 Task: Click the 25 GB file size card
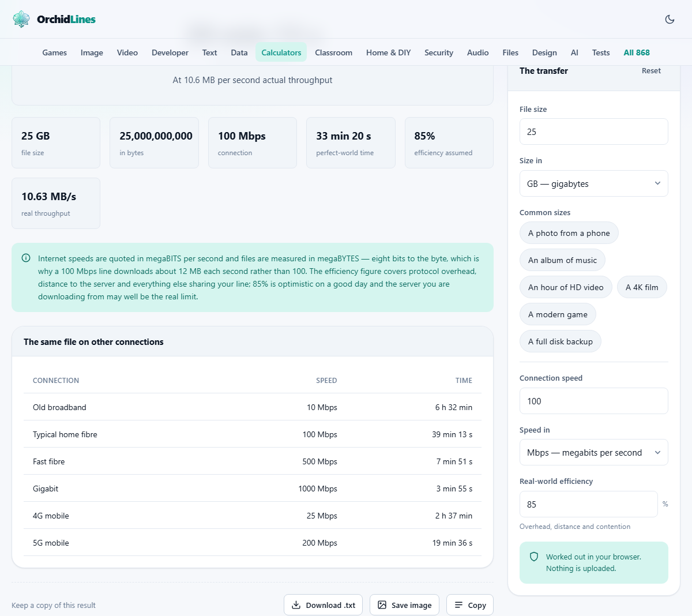(x=56, y=143)
